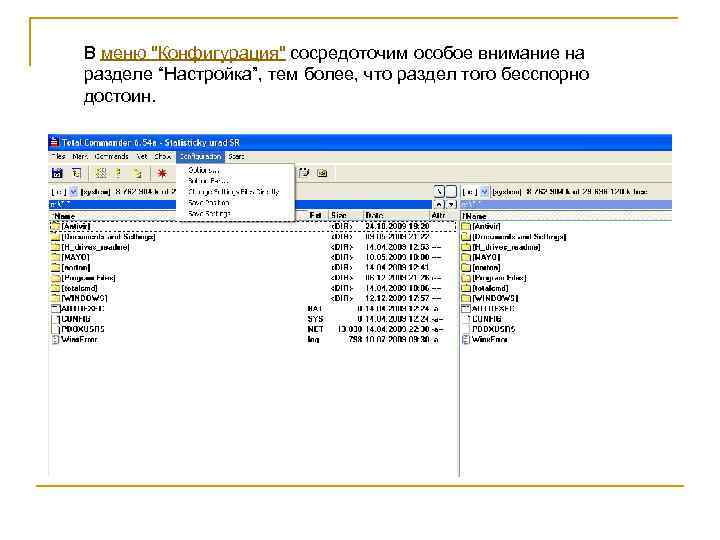The width and height of the screenshot is (720, 540).
Task: Open the Files menu
Action: 58,157
